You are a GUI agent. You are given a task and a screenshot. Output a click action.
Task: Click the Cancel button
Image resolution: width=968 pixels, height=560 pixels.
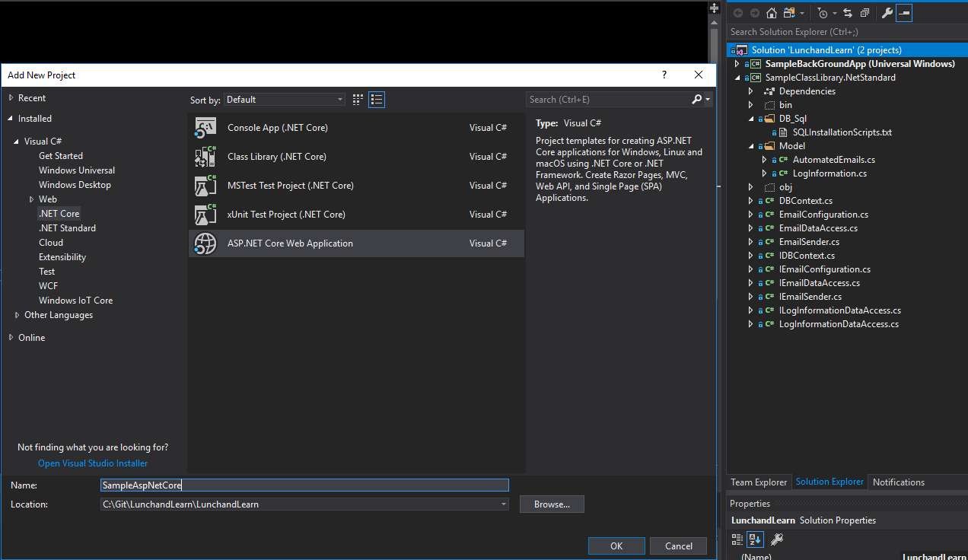tap(679, 546)
